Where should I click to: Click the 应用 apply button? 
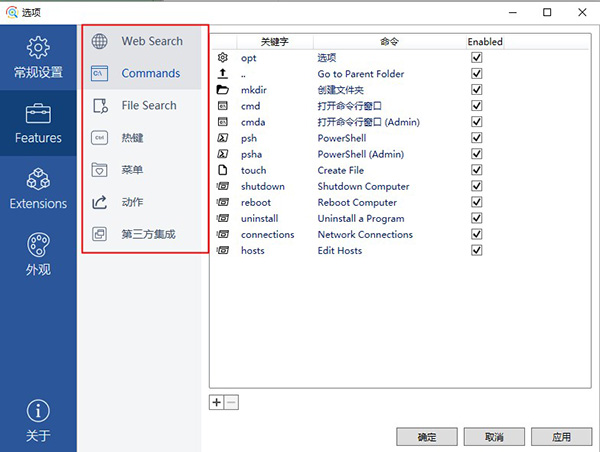[x=561, y=437]
